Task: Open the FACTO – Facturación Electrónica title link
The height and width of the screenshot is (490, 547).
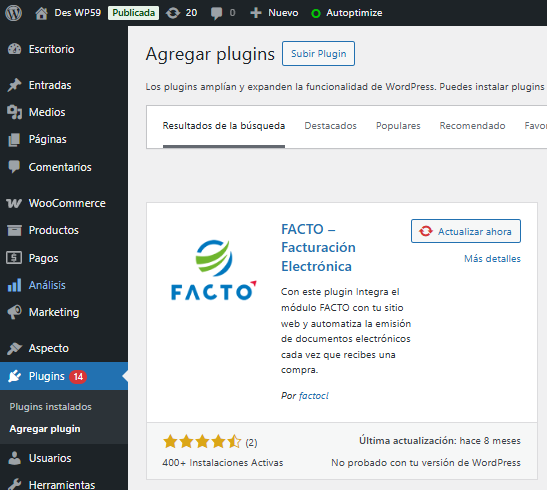Action: pyautogui.click(x=318, y=248)
